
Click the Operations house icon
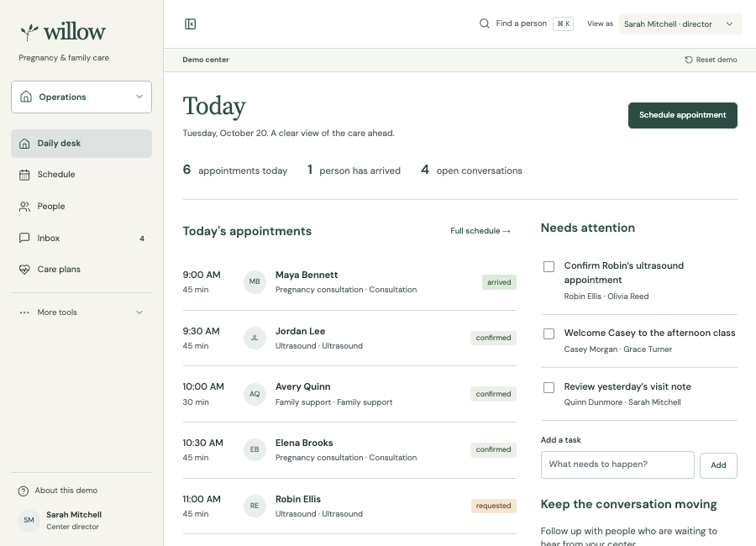26,97
